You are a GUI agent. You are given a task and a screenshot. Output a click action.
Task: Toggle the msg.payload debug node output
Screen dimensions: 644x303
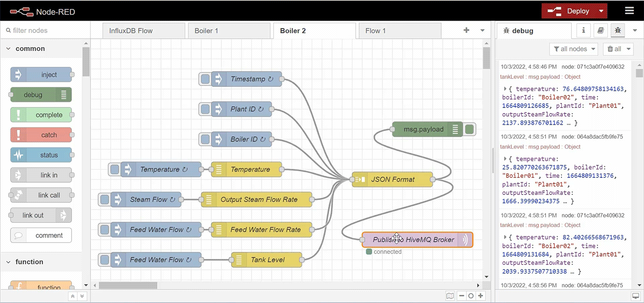[x=469, y=129]
